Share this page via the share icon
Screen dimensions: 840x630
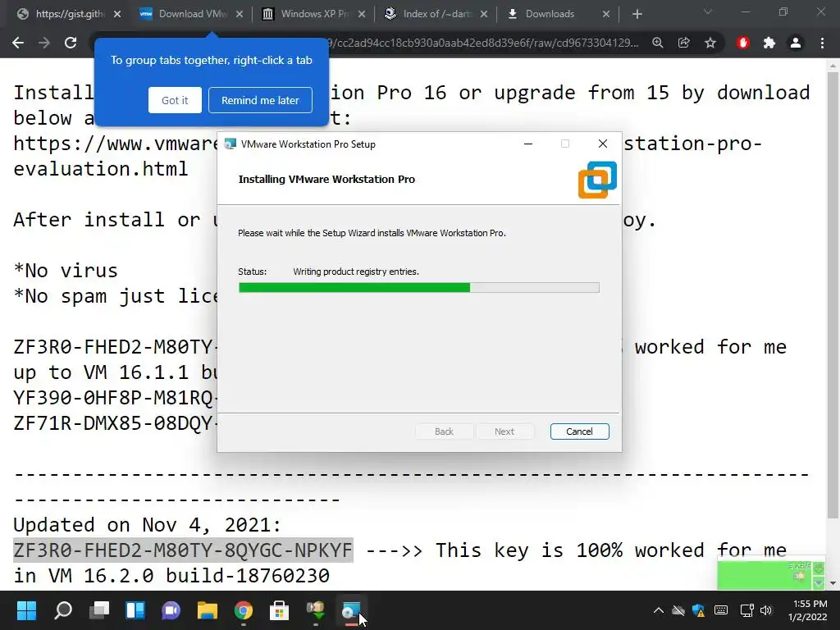(683, 43)
